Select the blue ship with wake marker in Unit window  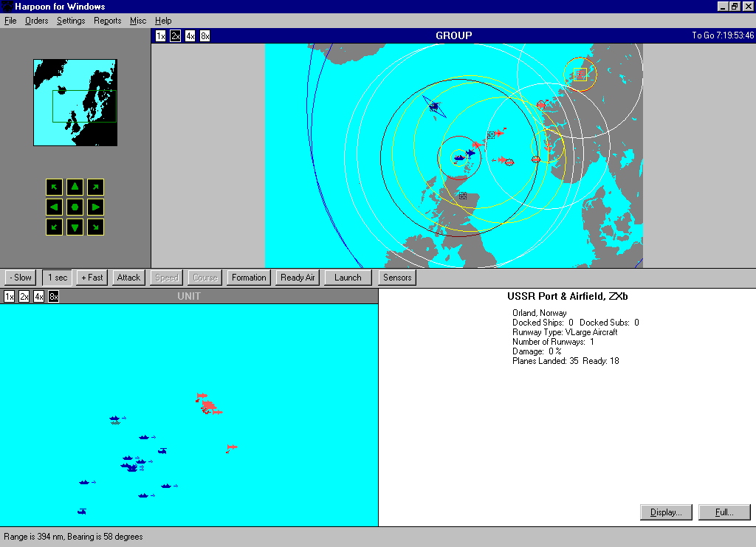click(x=114, y=420)
